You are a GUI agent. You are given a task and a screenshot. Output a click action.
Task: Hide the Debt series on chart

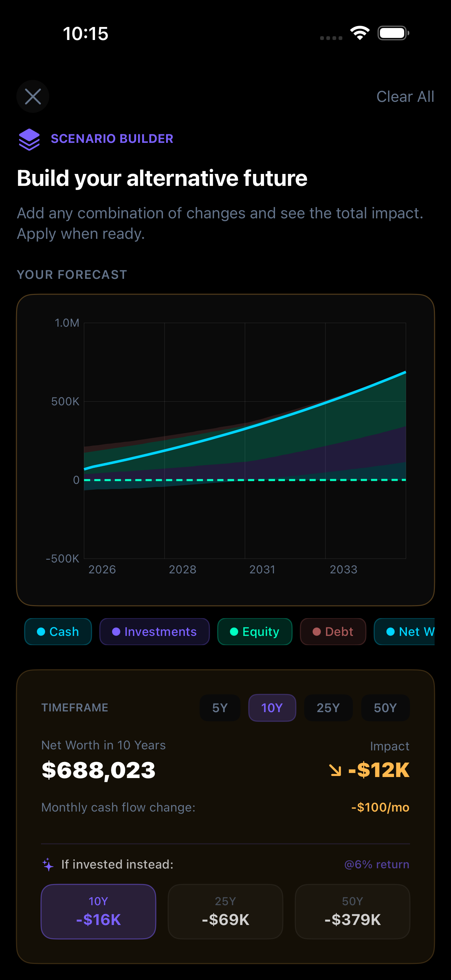click(333, 632)
